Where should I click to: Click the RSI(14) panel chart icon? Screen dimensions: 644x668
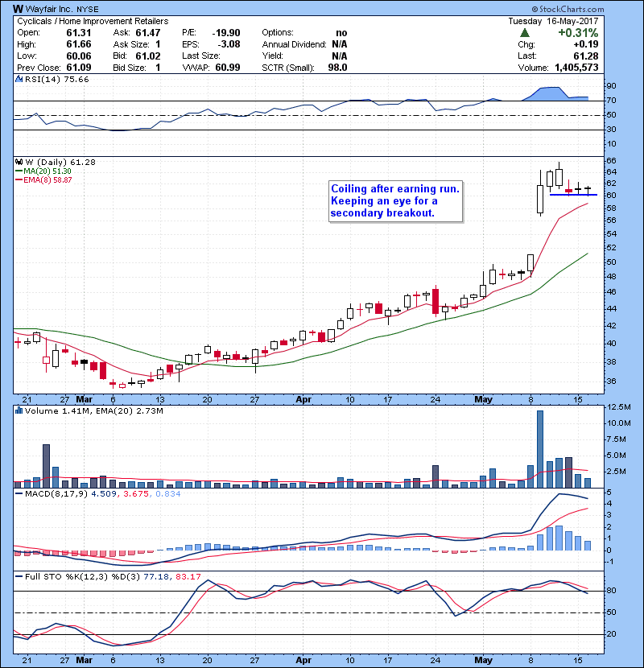19,79
